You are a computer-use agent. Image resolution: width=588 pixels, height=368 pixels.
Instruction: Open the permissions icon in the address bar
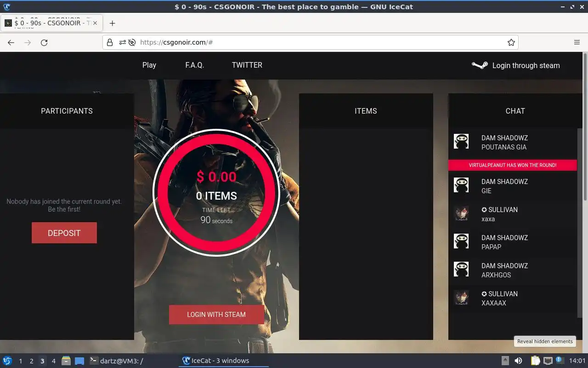122,42
